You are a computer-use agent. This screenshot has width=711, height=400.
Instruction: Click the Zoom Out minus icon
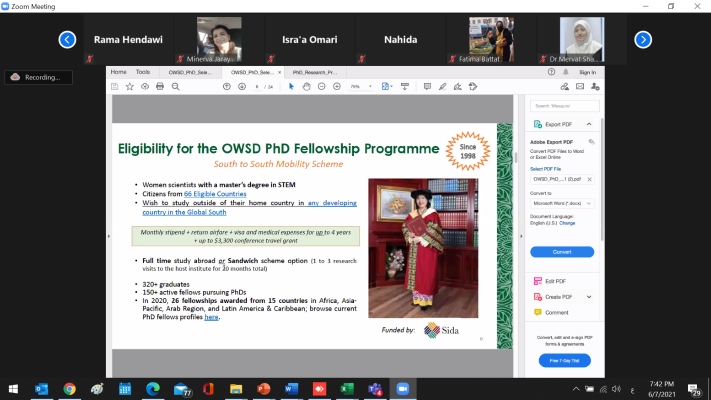click(322, 86)
